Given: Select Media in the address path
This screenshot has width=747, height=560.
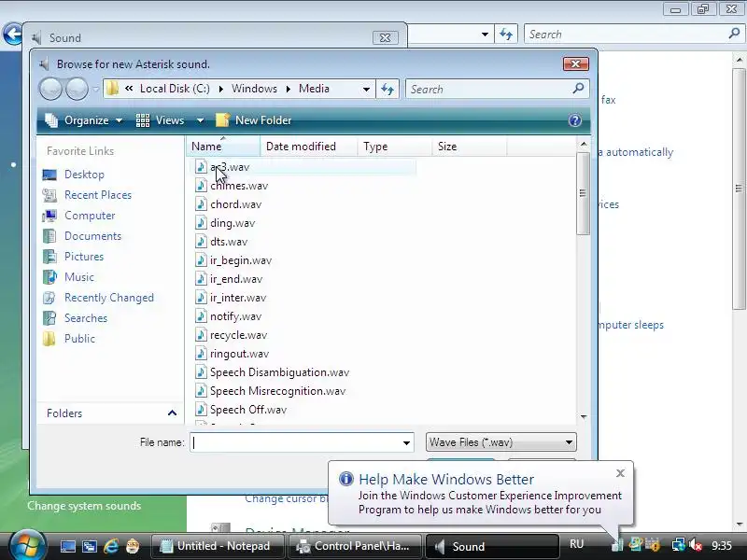Looking at the screenshot, I should point(314,89).
